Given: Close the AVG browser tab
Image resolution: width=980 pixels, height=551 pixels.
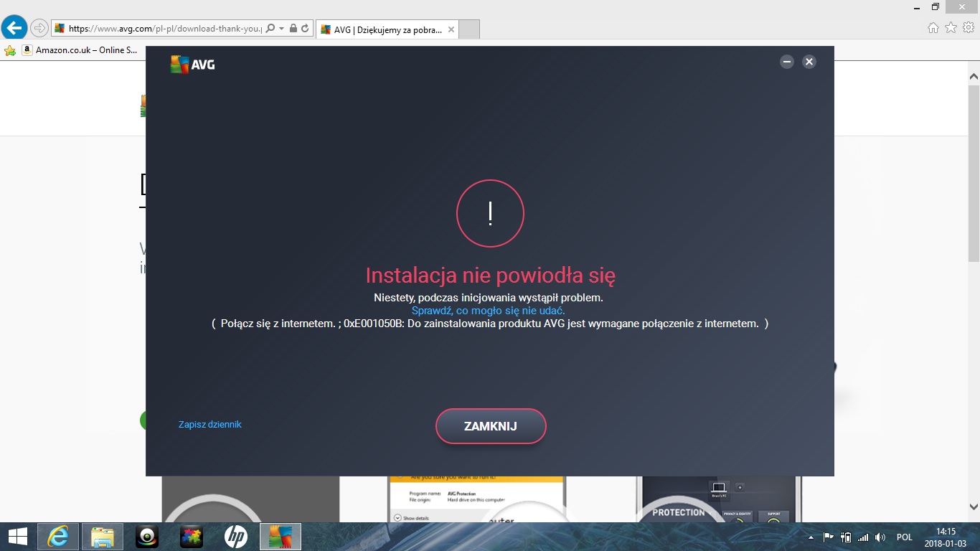Looking at the screenshot, I should click(451, 30).
